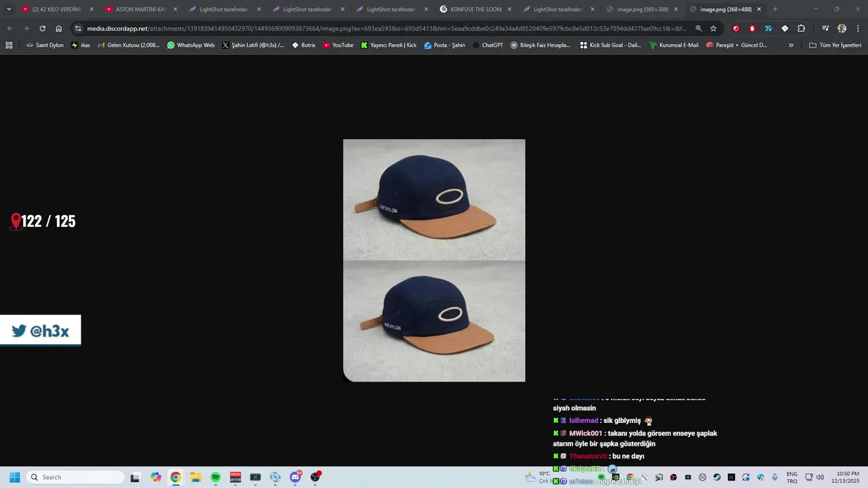Show hidden bookmarks with the overflow chevron

[791, 45]
